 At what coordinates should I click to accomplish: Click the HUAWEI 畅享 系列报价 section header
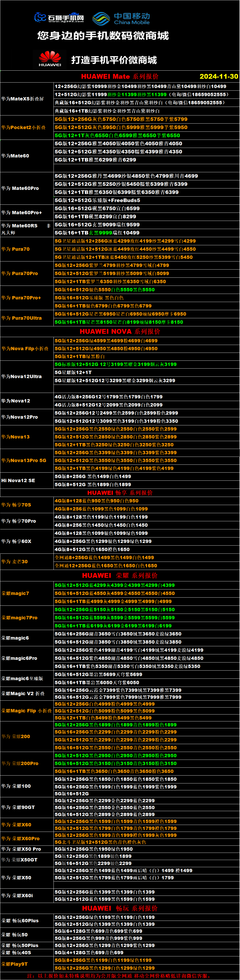tap(120, 493)
